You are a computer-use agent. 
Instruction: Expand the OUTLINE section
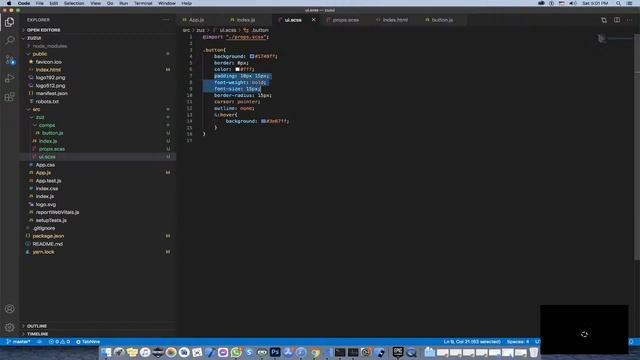click(37, 326)
